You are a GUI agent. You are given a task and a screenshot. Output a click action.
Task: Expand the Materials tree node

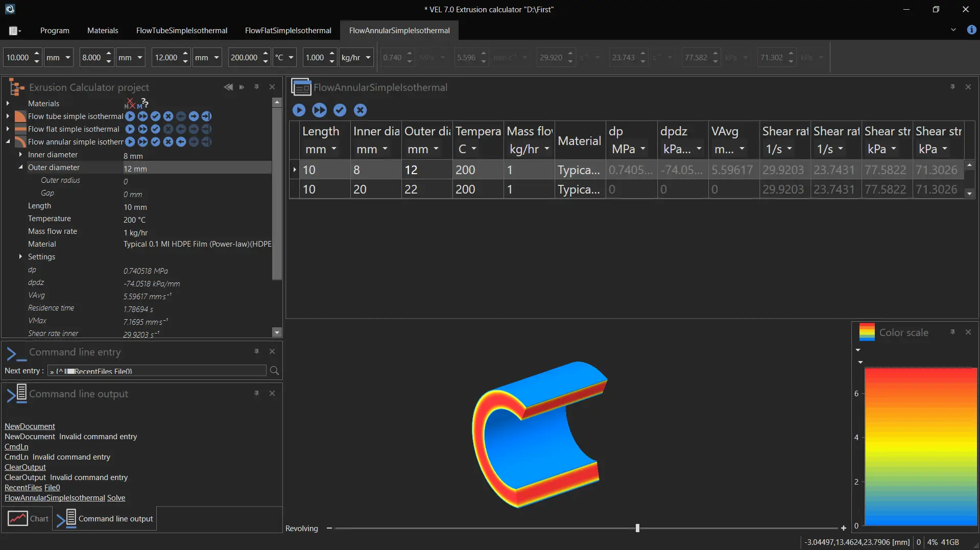tap(8, 104)
